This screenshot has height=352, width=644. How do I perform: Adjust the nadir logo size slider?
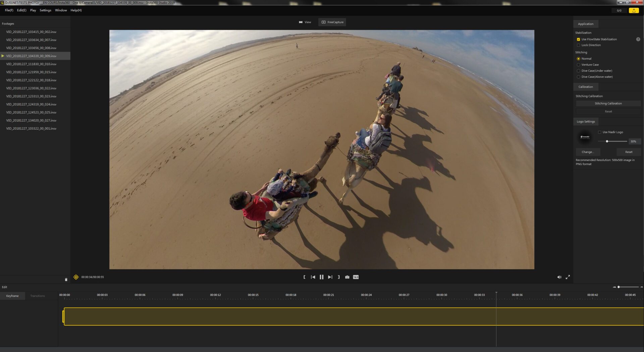click(x=607, y=141)
